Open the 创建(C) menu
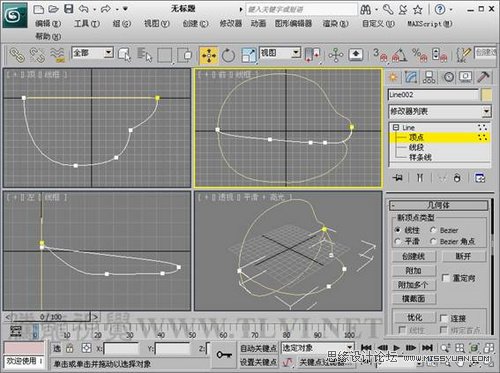 coord(195,23)
